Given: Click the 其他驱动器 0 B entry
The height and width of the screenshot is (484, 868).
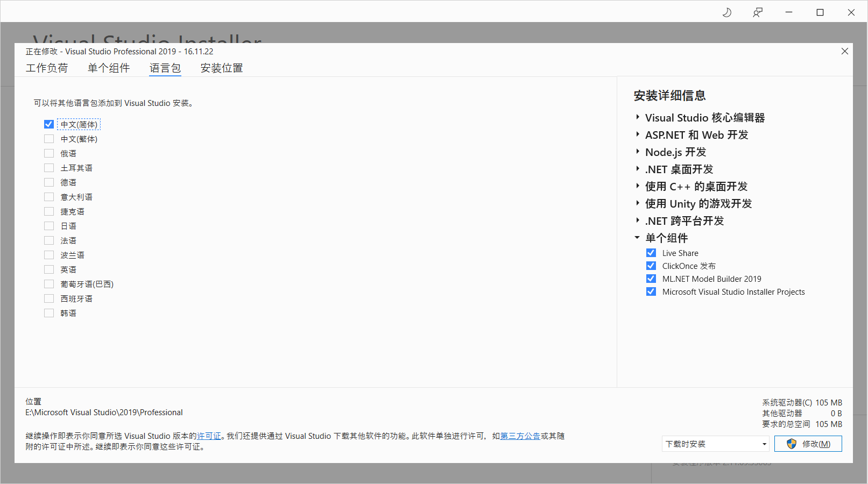Looking at the screenshot, I should (802, 414).
